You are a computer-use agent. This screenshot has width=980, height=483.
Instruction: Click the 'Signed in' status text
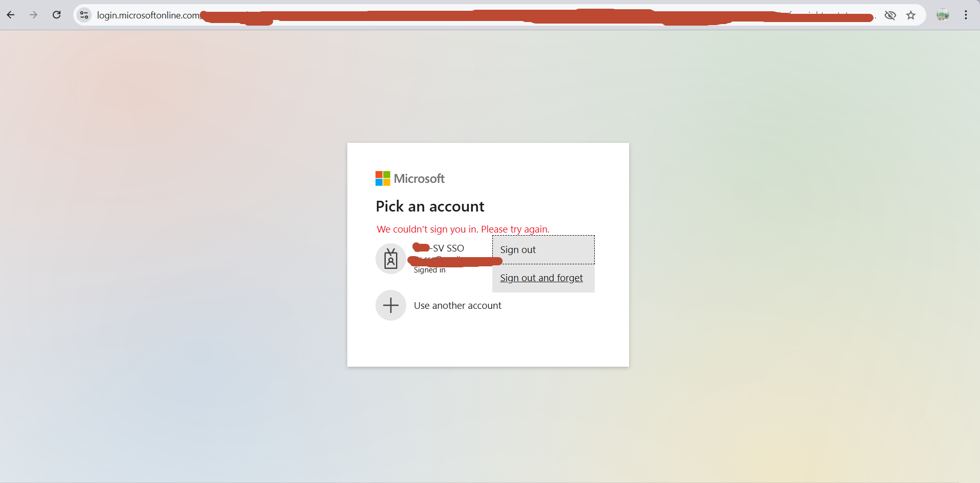coord(429,270)
